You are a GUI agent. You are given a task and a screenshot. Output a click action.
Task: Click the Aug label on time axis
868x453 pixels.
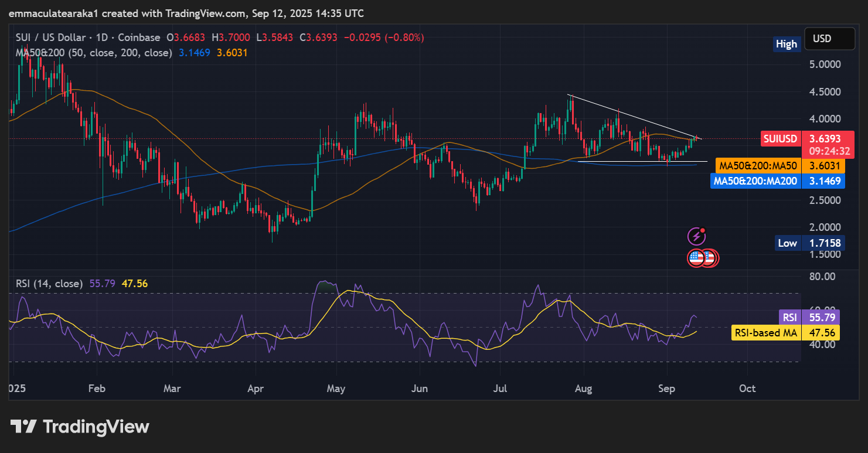584,389
